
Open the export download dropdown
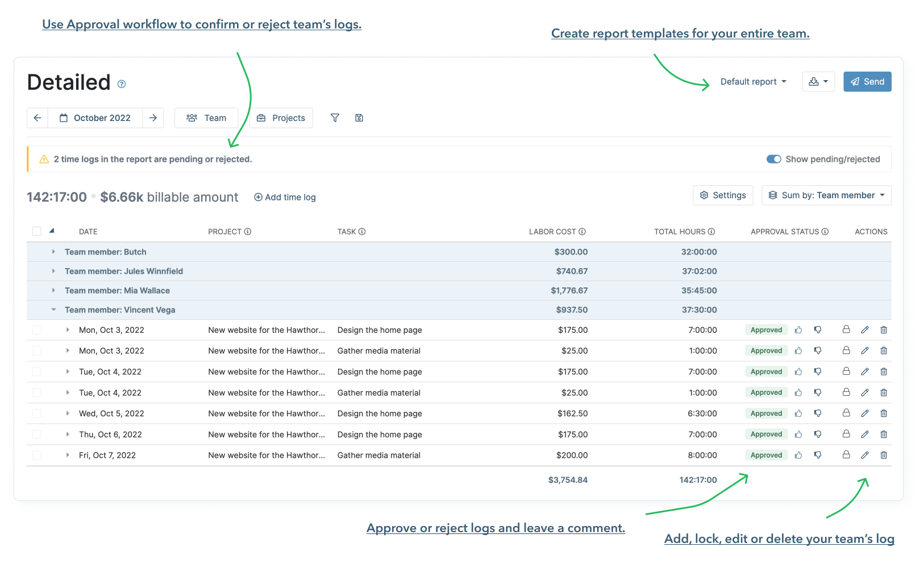[x=818, y=82]
